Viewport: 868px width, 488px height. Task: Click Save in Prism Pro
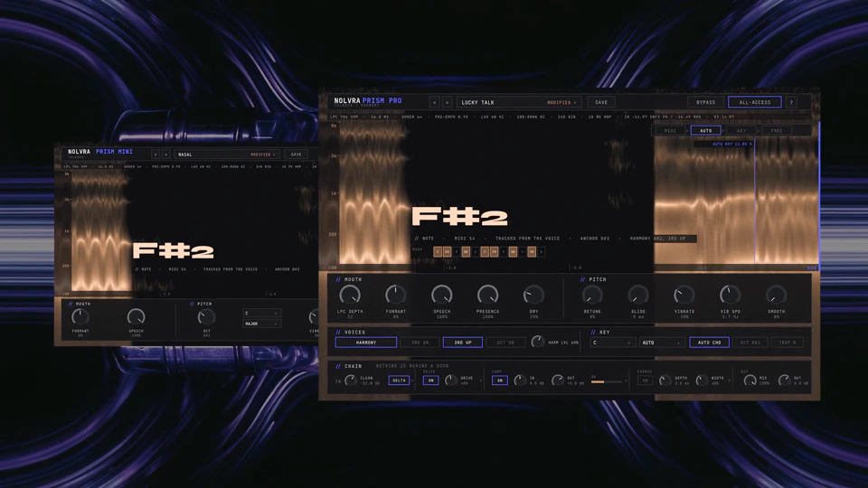pyautogui.click(x=601, y=102)
